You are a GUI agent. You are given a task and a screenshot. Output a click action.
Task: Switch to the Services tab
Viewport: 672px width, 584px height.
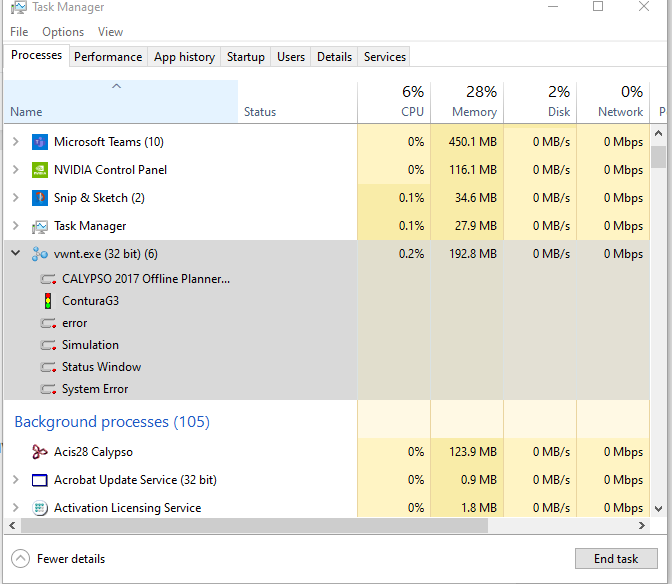point(384,57)
